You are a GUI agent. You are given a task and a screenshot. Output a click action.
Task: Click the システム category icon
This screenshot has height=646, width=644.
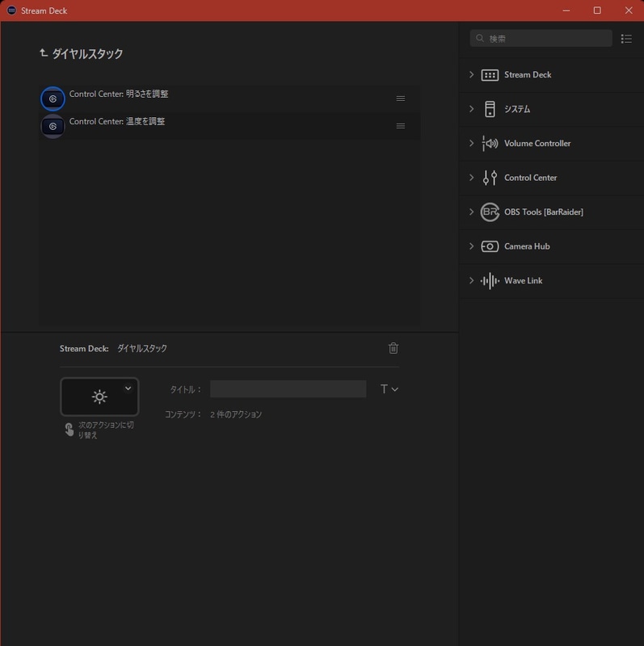coord(490,109)
